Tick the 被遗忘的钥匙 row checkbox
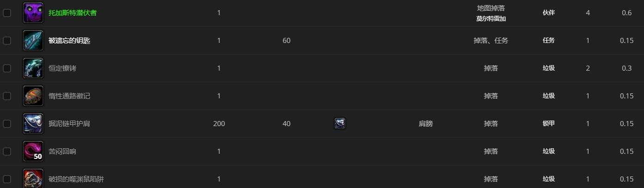Screen dimensions: 644x188 (7, 41)
